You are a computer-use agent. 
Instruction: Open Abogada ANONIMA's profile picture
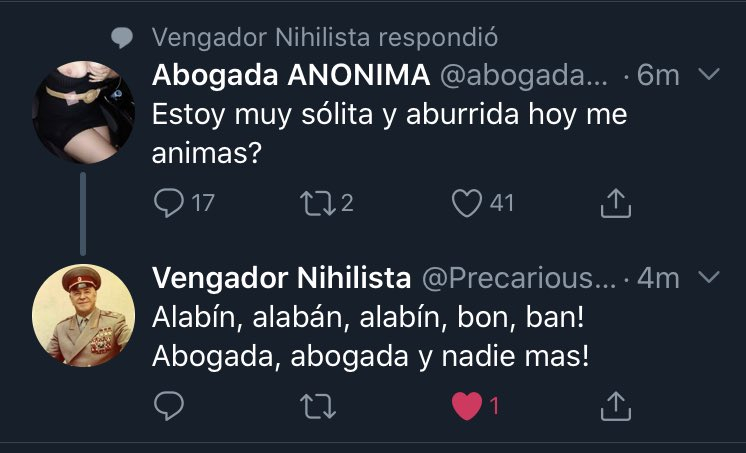(84, 113)
